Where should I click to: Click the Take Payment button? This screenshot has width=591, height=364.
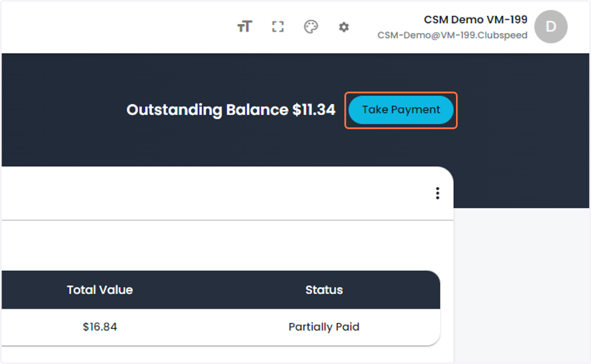pyautogui.click(x=401, y=110)
